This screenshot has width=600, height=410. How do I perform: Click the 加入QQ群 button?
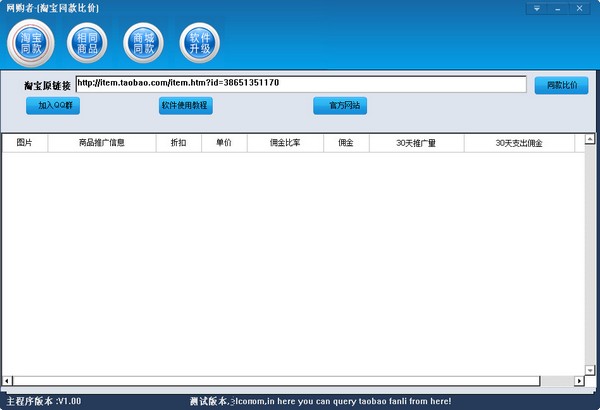(x=53, y=106)
